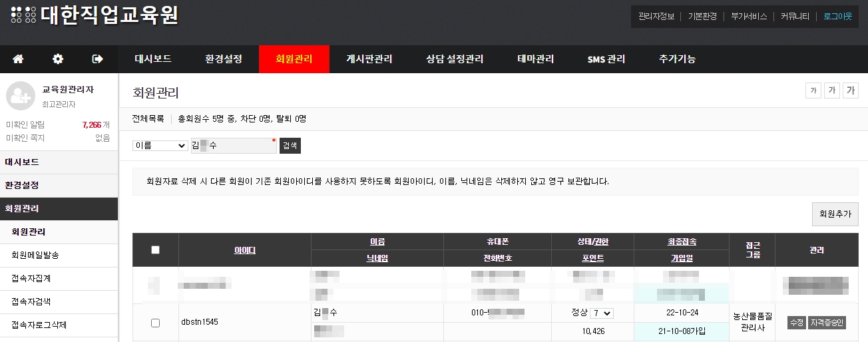Click the 수정 button for dbstn1545
This screenshot has height=342, width=868.
pos(796,323)
